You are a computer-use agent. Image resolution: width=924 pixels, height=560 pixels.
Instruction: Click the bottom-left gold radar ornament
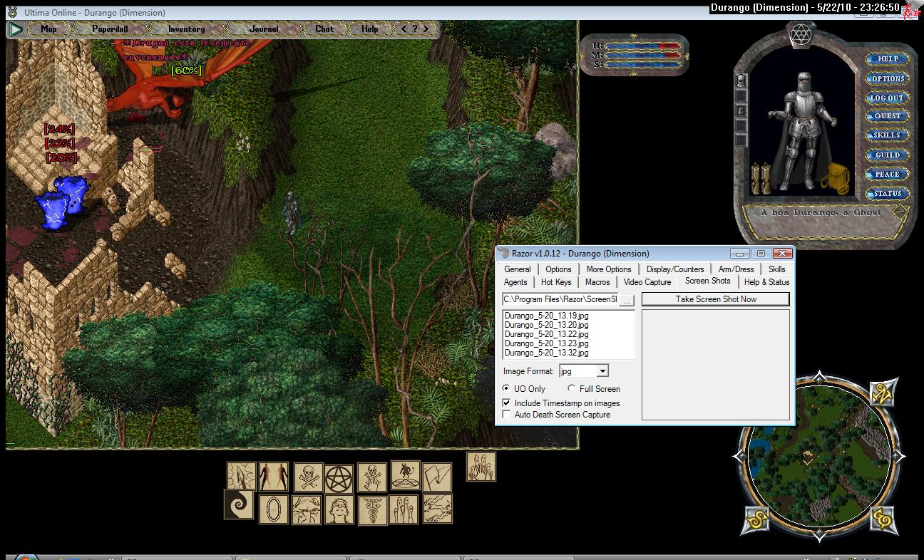click(x=756, y=519)
